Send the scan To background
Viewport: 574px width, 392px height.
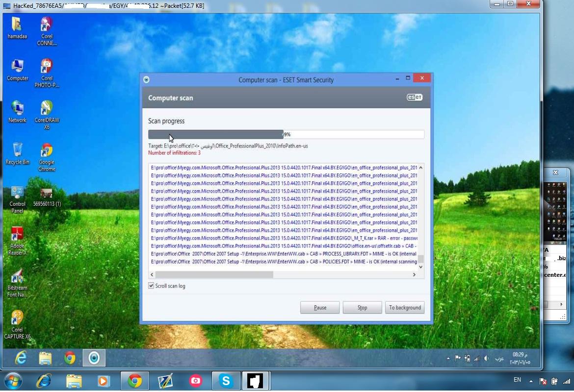pyautogui.click(x=405, y=308)
